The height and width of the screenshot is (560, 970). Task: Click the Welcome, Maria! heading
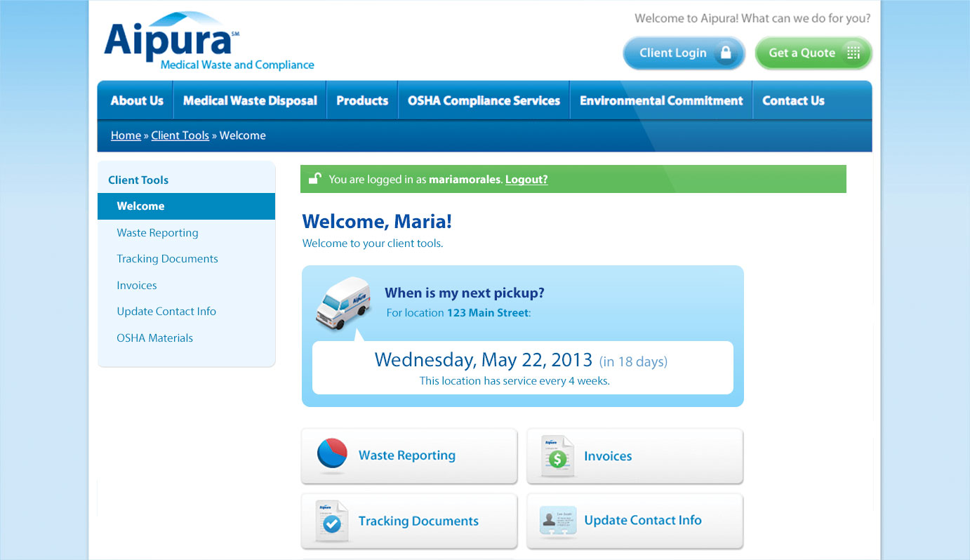click(x=377, y=222)
